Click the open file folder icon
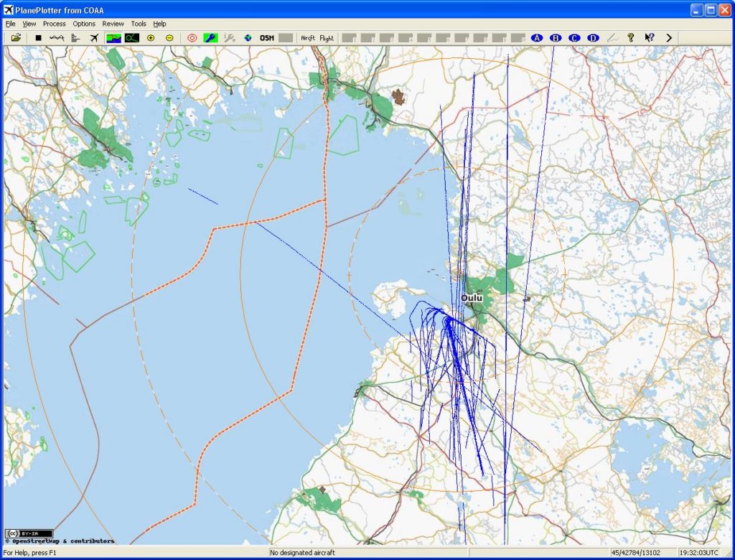735x560 pixels. click(16, 38)
